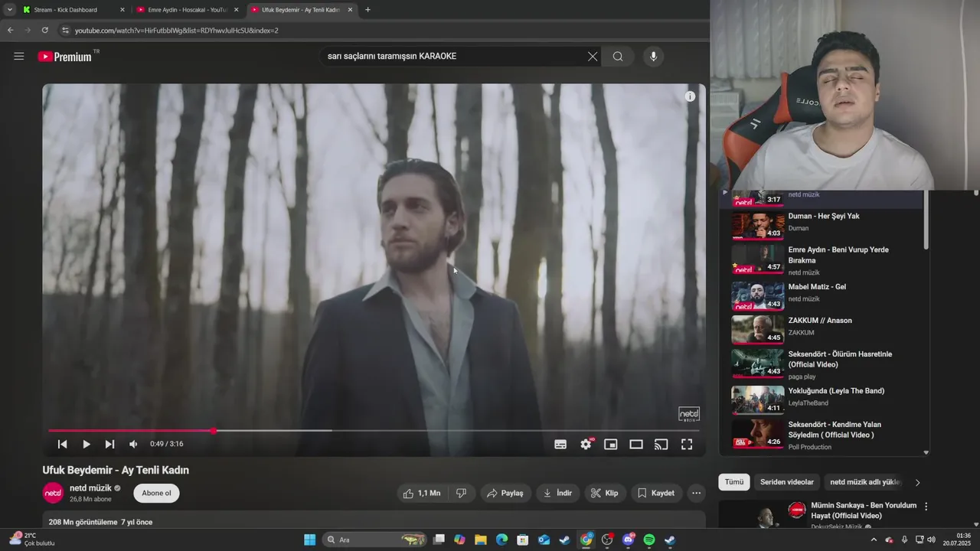980x551 pixels.
Task: Open netd müzik channel name link
Action: 90,488
